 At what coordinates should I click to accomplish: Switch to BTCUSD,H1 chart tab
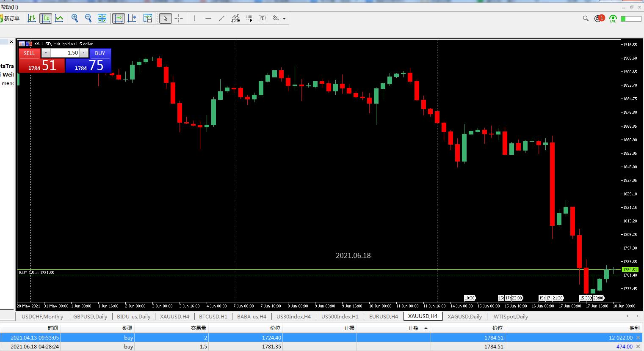[213, 316]
